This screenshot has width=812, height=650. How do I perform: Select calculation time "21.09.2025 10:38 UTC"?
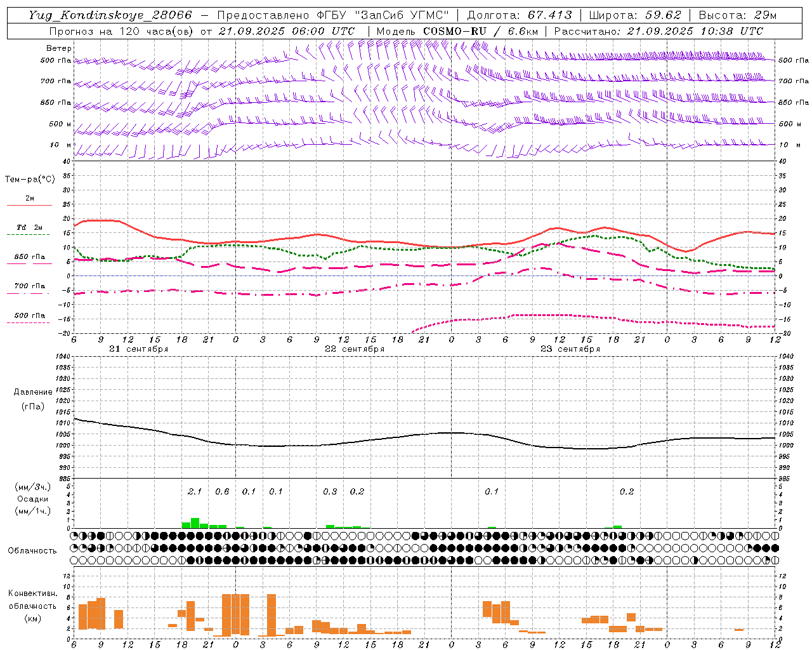click(695, 31)
